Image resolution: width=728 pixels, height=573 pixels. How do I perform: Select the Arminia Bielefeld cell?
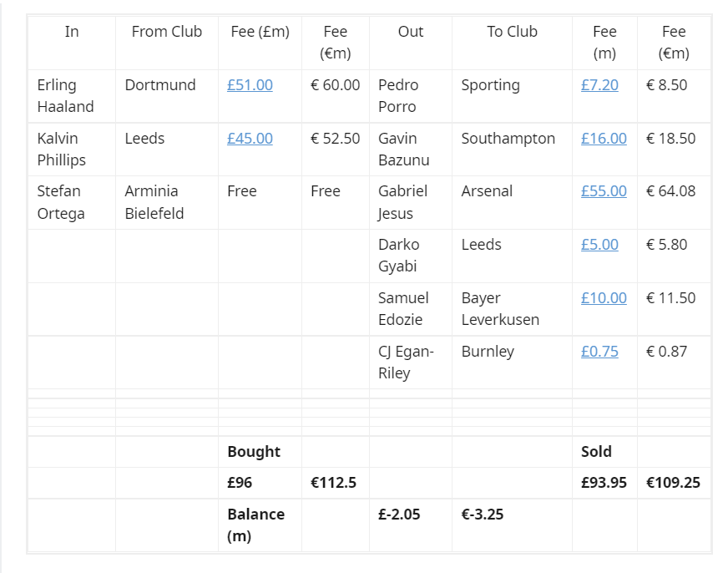[167, 202]
